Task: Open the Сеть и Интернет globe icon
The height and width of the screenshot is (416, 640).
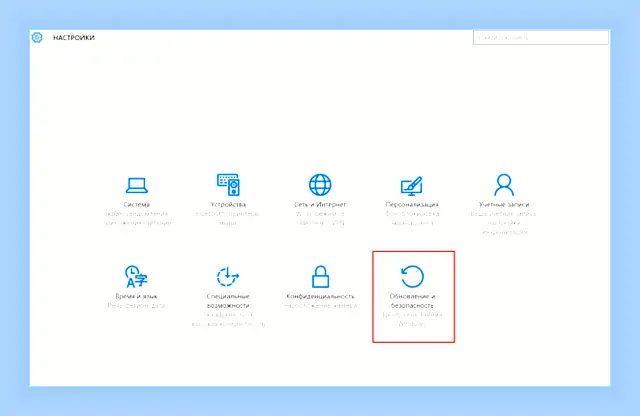Action: (x=320, y=185)
